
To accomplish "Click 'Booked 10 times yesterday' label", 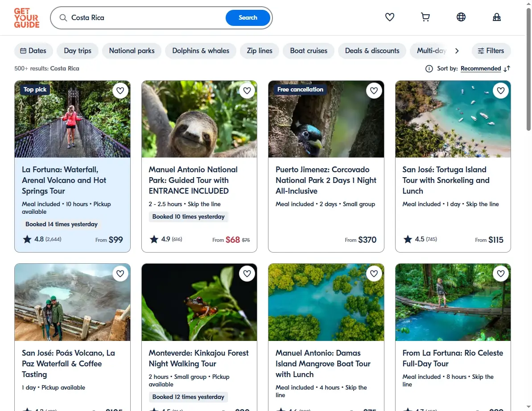I will pos(188,216).
